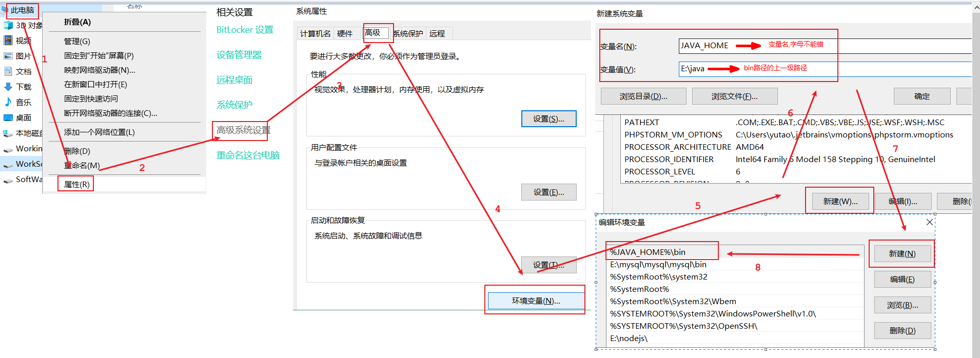Open the 3D 对象 folder icon

tap(8, 25)
